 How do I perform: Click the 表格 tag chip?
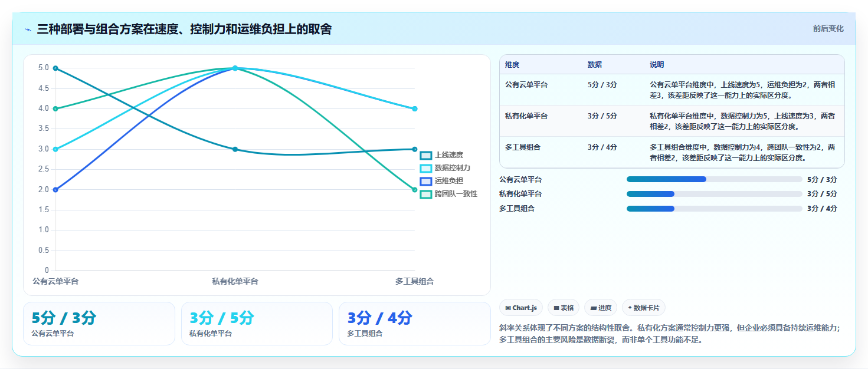point(564,308)
